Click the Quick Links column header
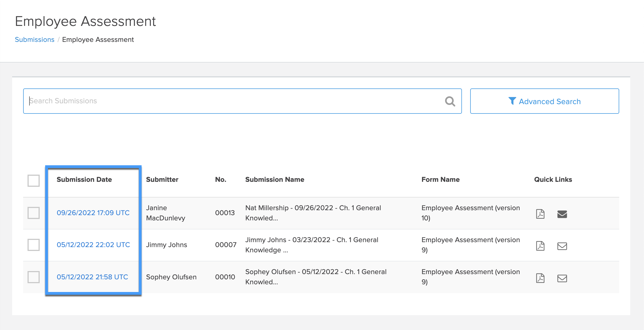This screenshot has height=330, width=644. tap(553, 180)
